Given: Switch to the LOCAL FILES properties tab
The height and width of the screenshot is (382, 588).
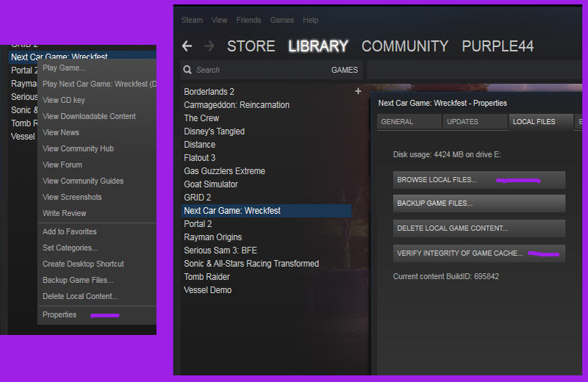Looking at the screenshot, I should click(x=541, y=122).
